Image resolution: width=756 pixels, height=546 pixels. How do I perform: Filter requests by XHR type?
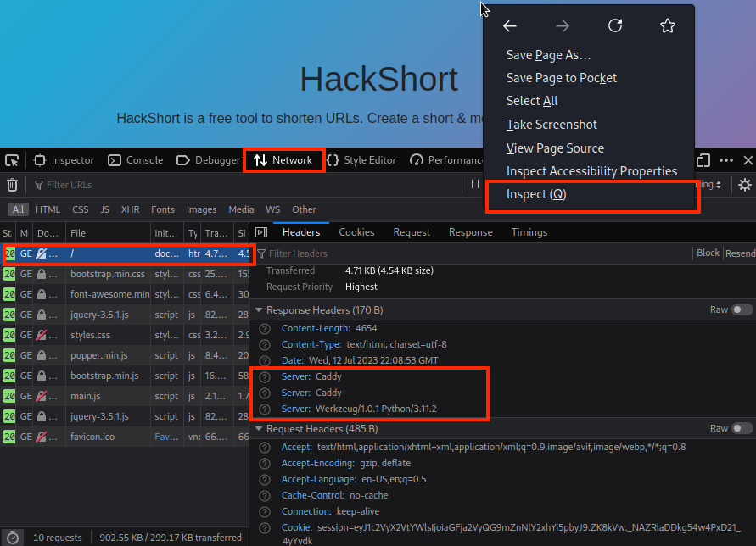(130, 209)
